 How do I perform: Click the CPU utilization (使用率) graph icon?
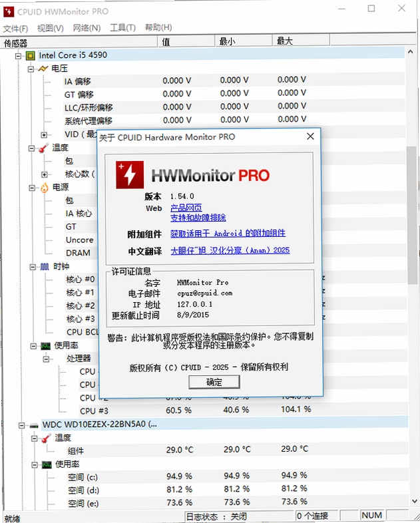pos(46,346)
